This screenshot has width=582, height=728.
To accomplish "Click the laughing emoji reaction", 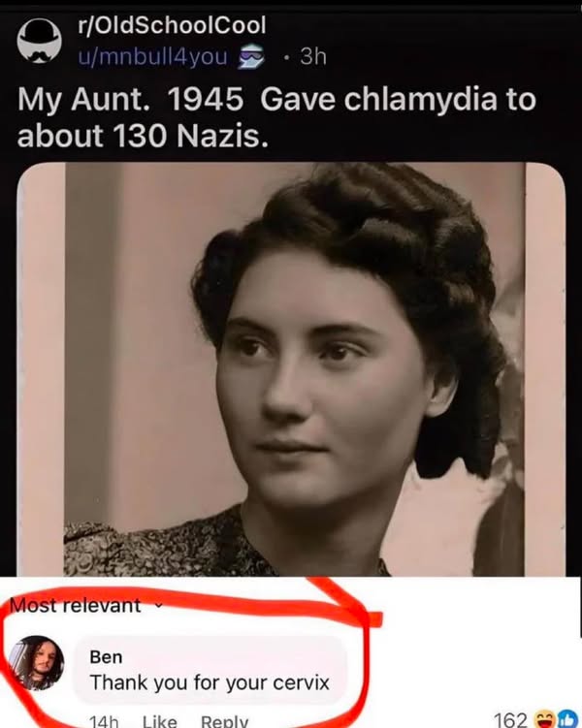I will (x=543, y=719).
